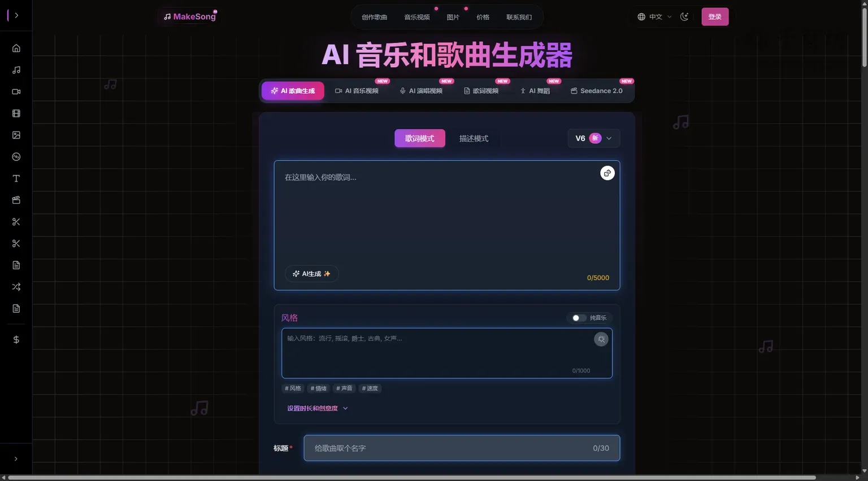Click the clapperboard icon in the sidebar
This screenshot has width=868, height=481.
pos(16,200)
